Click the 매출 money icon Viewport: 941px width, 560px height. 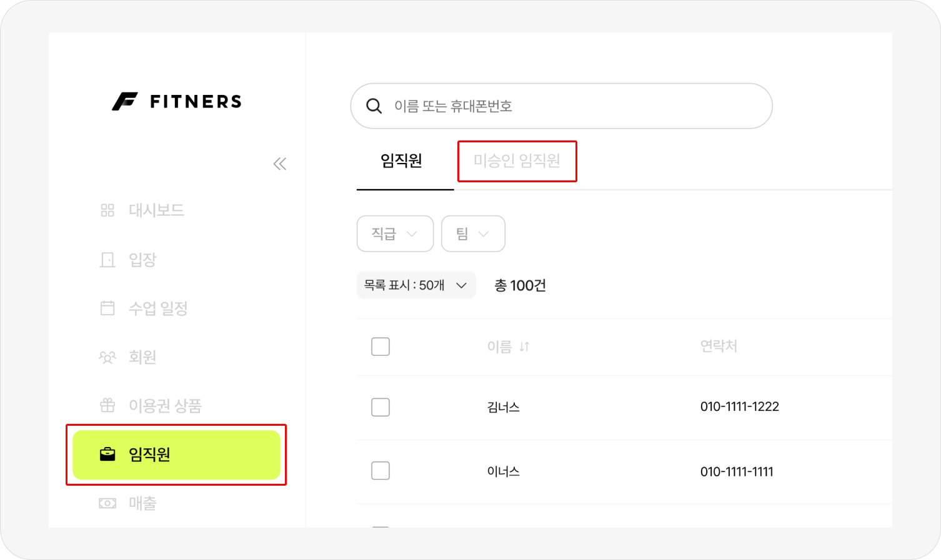click(x=107, y=503)
